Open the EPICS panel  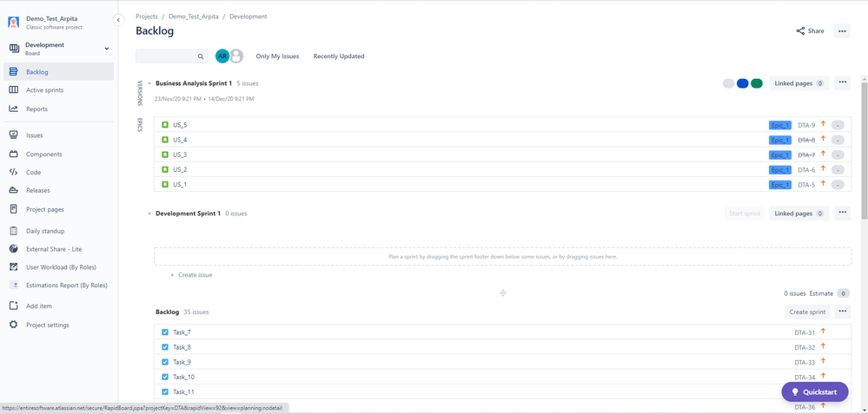[x=140, y=125]
